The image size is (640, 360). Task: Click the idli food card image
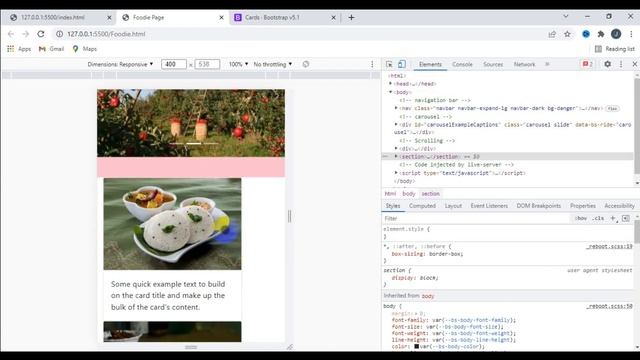172,224
